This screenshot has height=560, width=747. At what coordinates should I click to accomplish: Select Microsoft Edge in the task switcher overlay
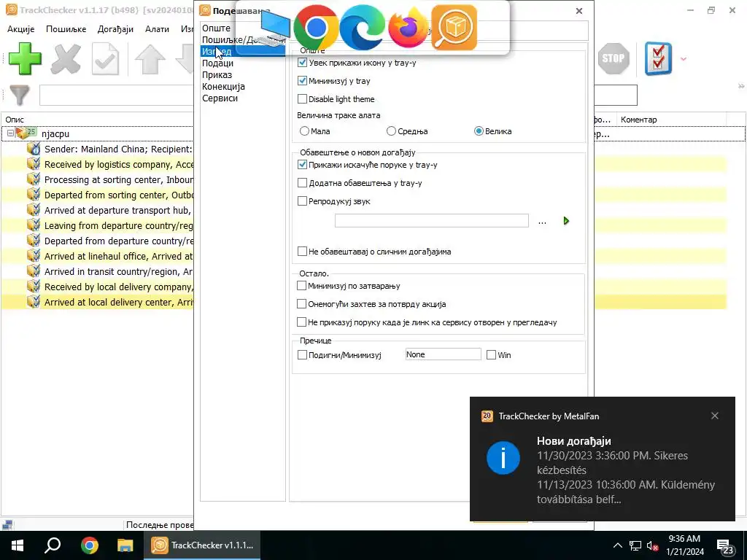coord(362,28)
